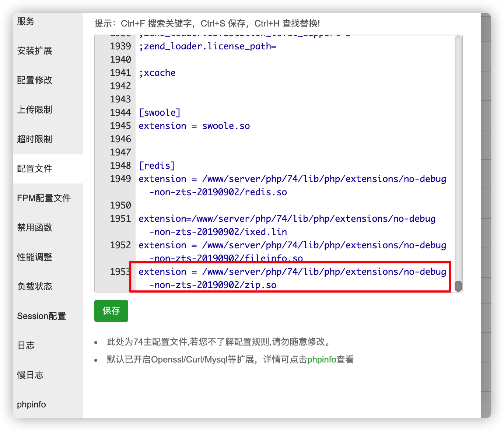
Task: Select the 配置文件 tab
Action: [x=34, y=168]
